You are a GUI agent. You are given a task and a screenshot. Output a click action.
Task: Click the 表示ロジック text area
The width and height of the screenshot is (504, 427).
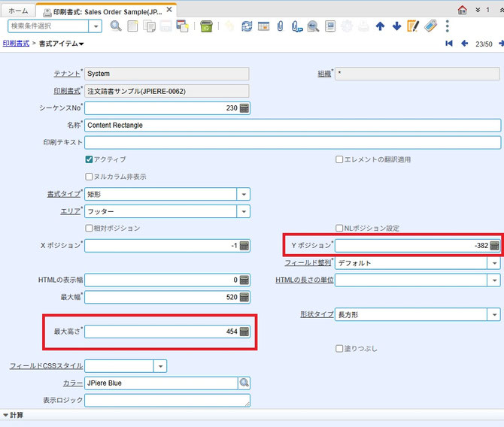tap(167, 401)
